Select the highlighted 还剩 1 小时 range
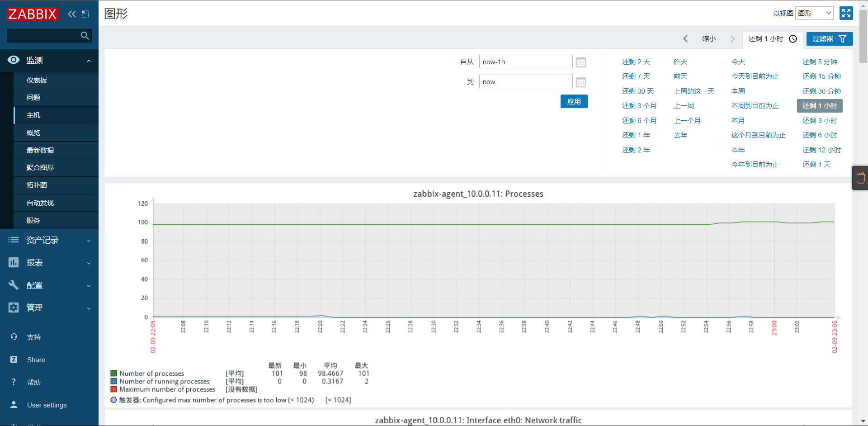 tap(820, 106)
